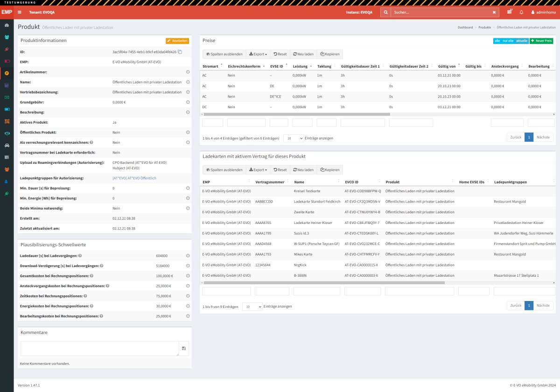Open the red battery sidebar icon

click(x=7, y=61)
